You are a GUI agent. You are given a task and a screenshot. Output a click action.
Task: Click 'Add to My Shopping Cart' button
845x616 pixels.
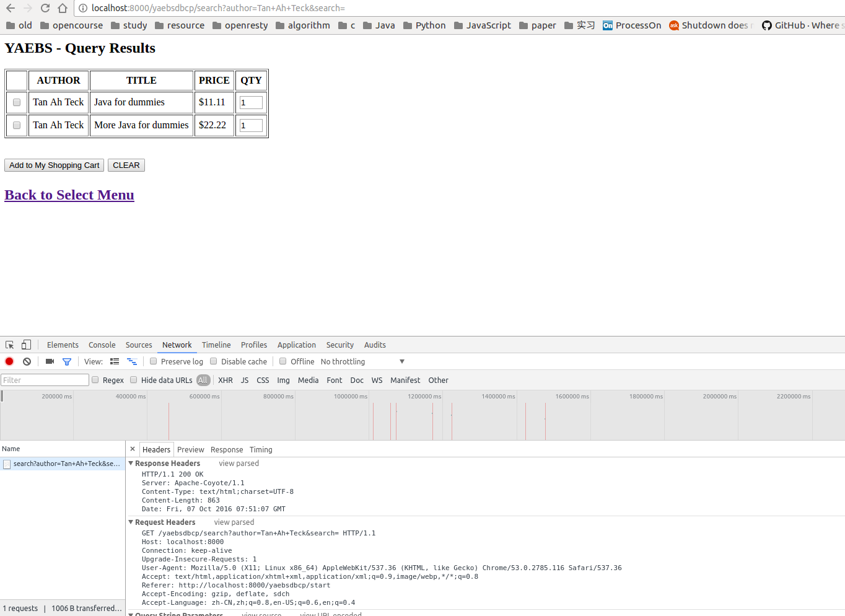point(55,165)
